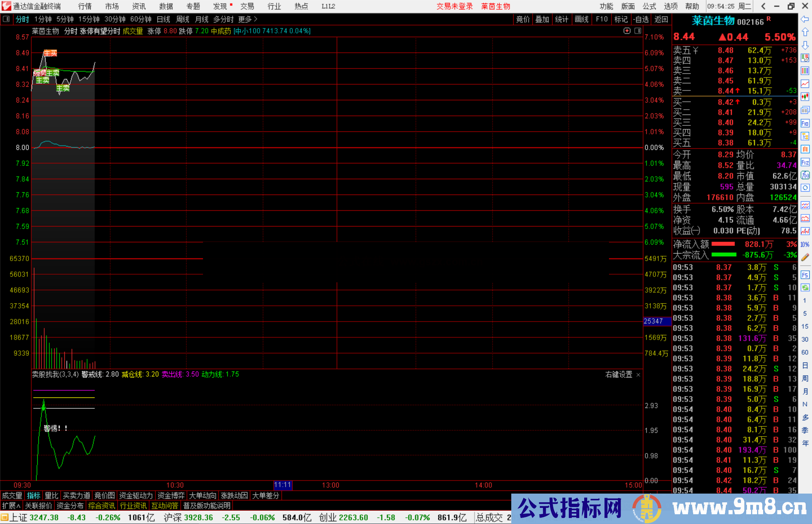Click the up-arrow circle icon above chart
Screen dimensions: 812x524
pyautogui.click(x=627, y=31)
